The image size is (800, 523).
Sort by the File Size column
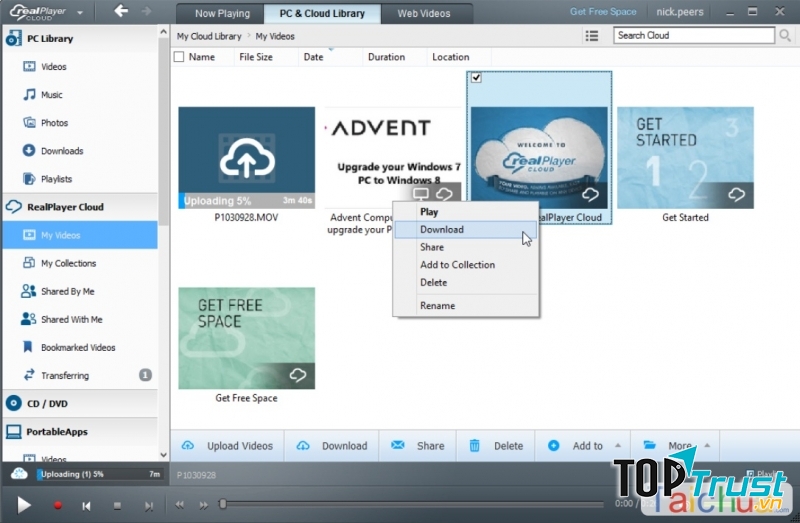pyautogui.click(x=256, y=57)
